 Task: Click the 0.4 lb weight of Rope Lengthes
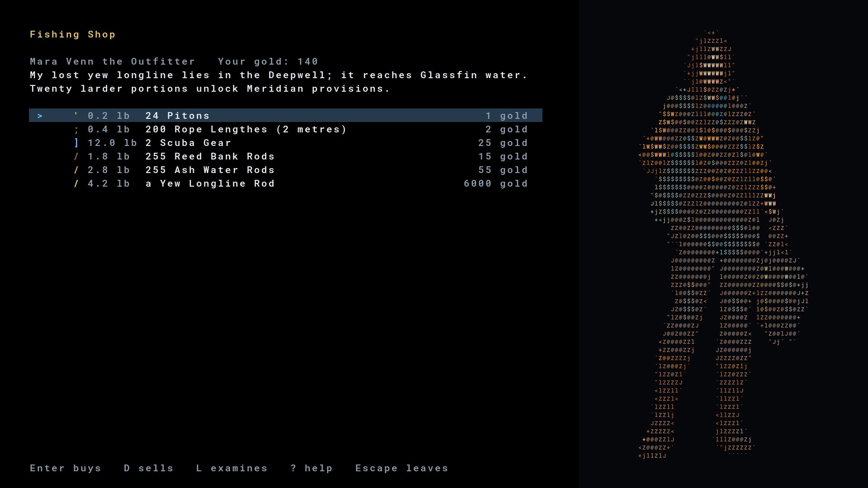[109, 129]
